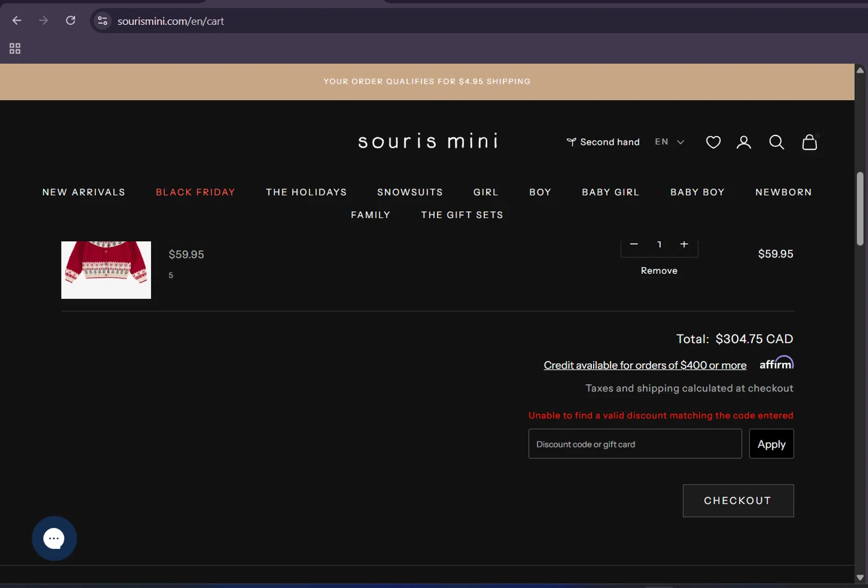868x588 pixels.
Task: Open Boy menu
Action: pyautogui.click(x=540, y=192)
